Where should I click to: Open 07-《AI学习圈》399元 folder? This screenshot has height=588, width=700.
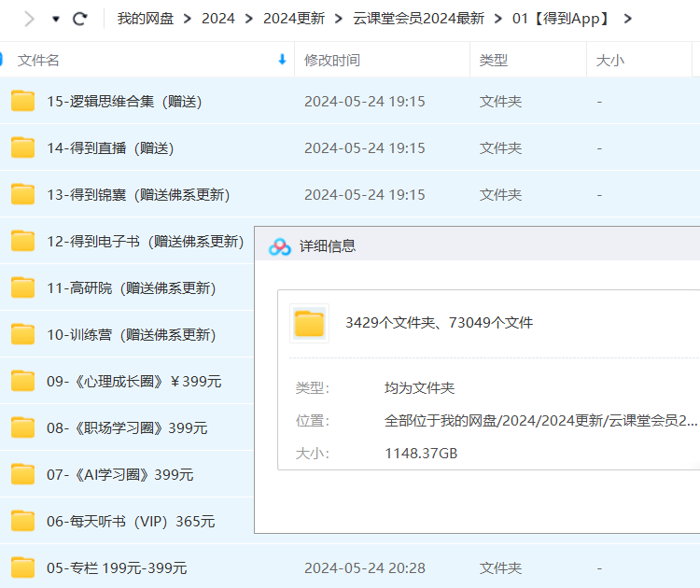click(120, 474)
